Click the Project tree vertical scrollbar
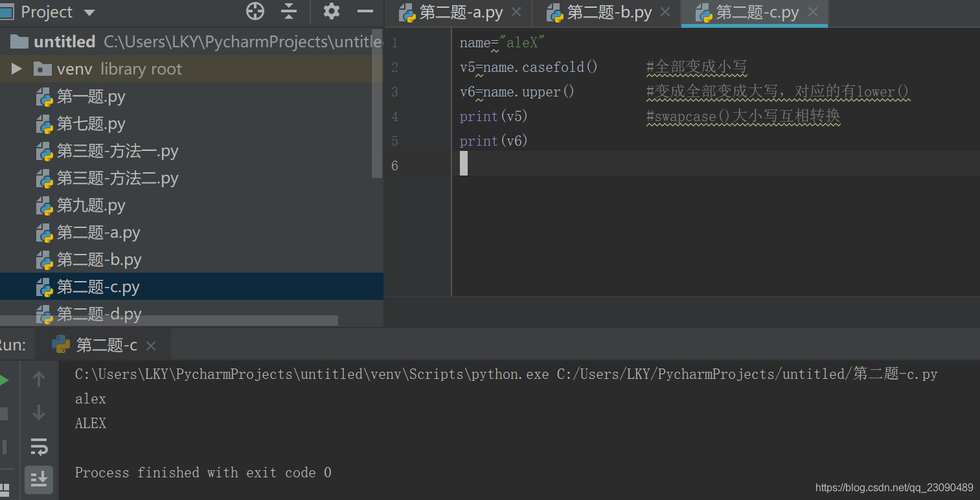Image resolution: width=980 pixels, height=500 pixels. (x=377, y=104)
